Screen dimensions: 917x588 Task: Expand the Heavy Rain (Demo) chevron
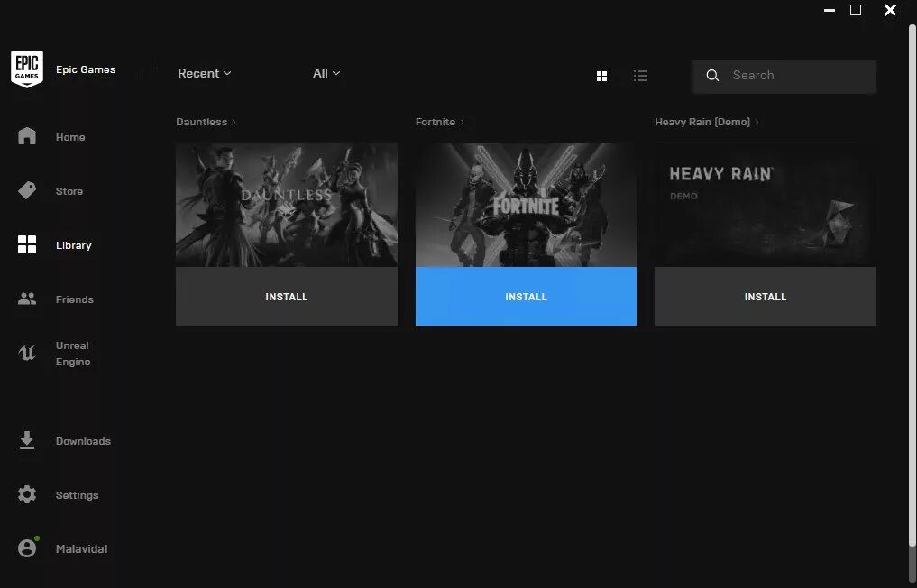[x=757, y=123]
